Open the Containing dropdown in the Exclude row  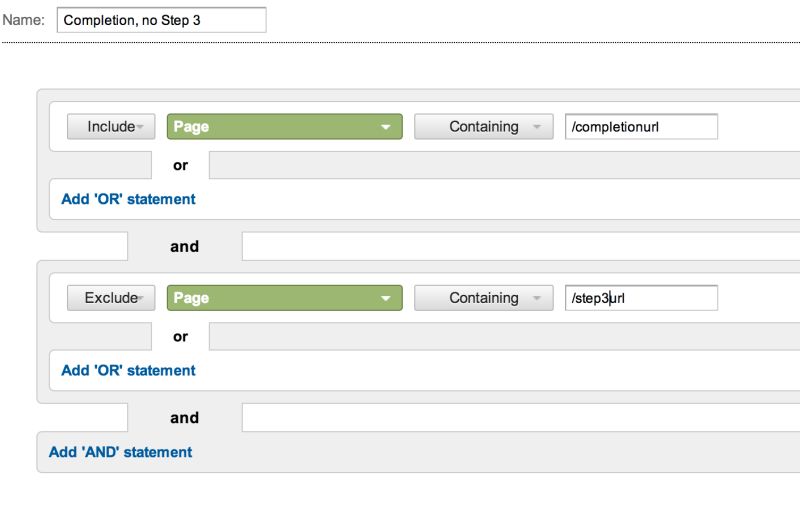483,298
